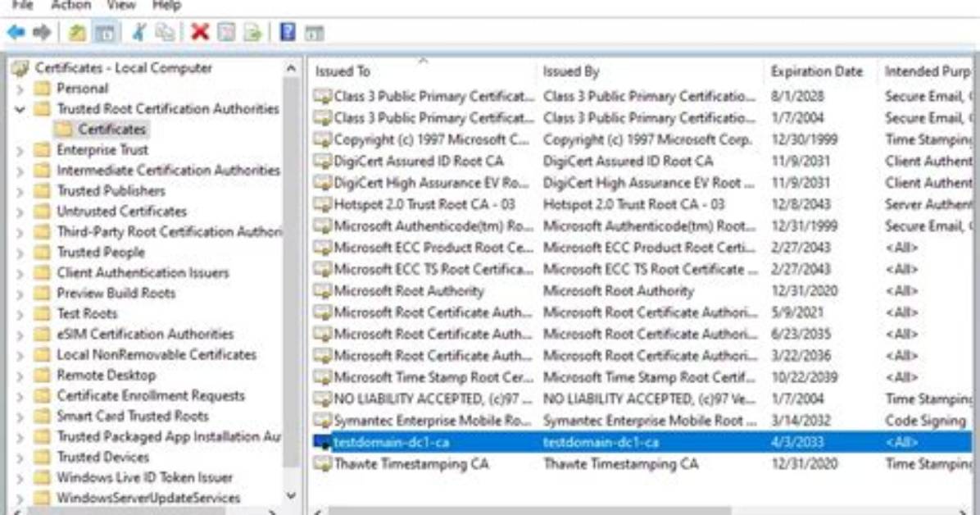Toggle Show/Hide Console Tree icon

coord(107,33)
